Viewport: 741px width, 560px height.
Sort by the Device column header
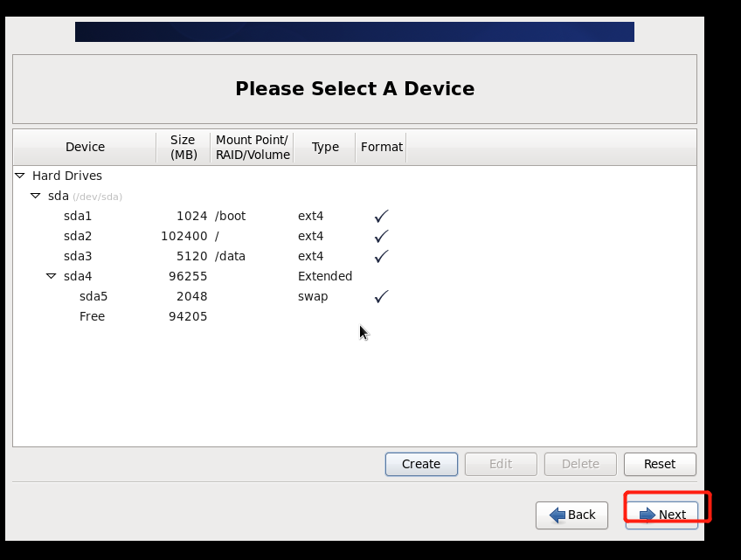tap(85, 147)
